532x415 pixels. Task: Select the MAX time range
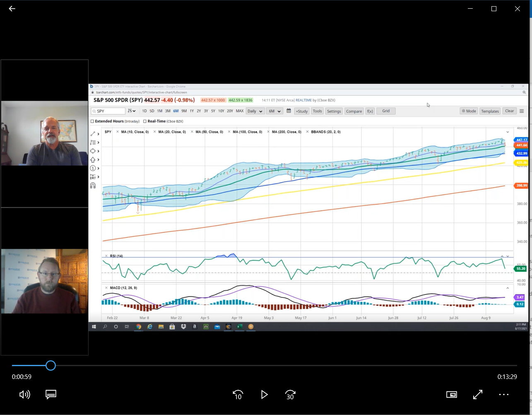(x=240, y=111)
